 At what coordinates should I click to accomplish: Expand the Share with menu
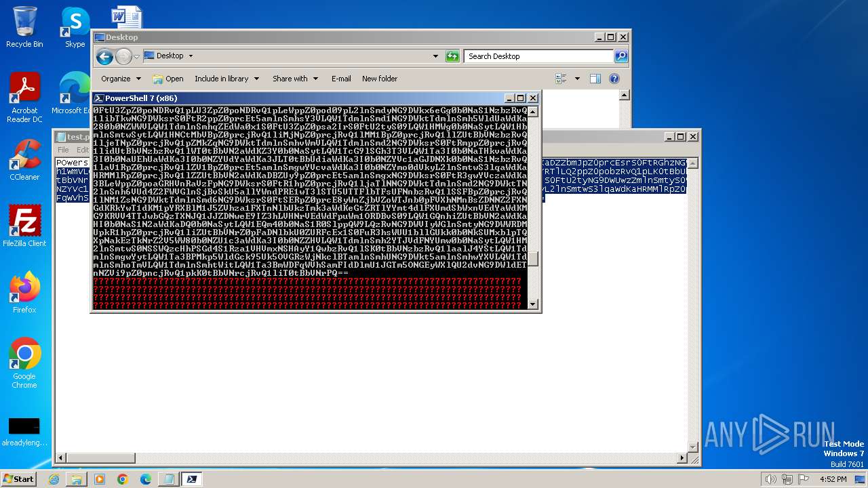[295, 79]
